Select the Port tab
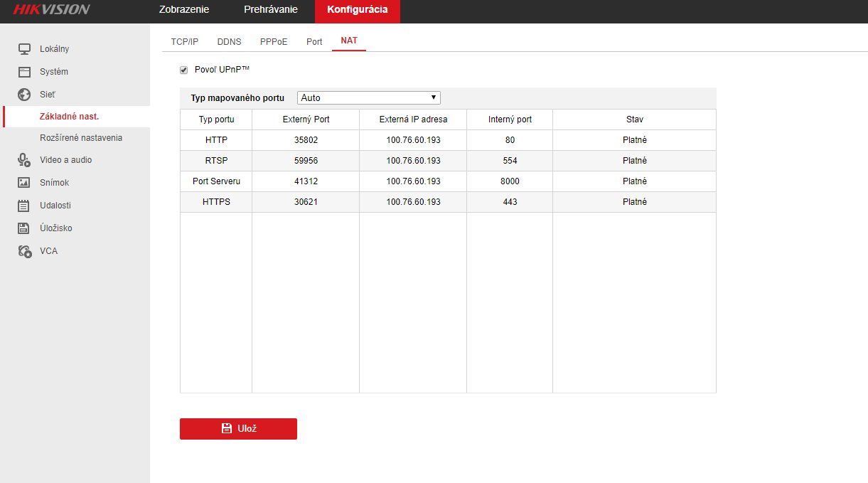Viewport: 868px width, 483px height. [314, 42]
